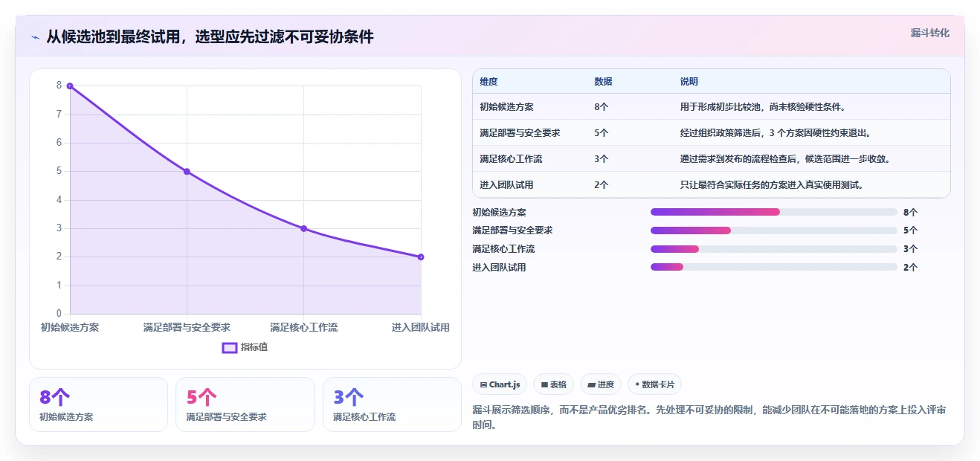Image resolution: width=980 pixels, height=461 pixels.
Task: Click the 数据 table column header
Action: tap(603, 82)
